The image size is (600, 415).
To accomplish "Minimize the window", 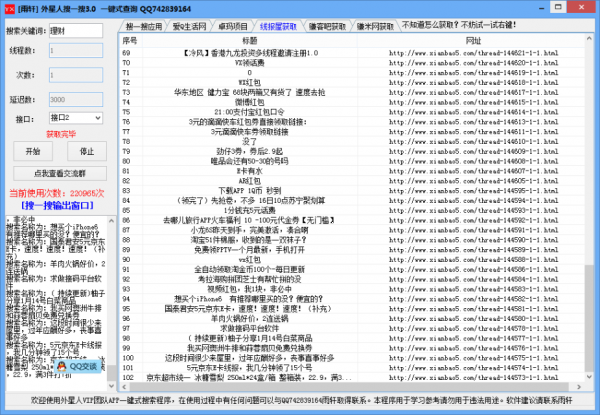I will pos(541,8).
